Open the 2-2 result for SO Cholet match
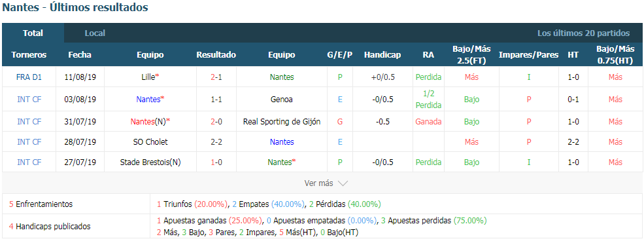Viewport: 644px width, 243px height. click(216, 142)
